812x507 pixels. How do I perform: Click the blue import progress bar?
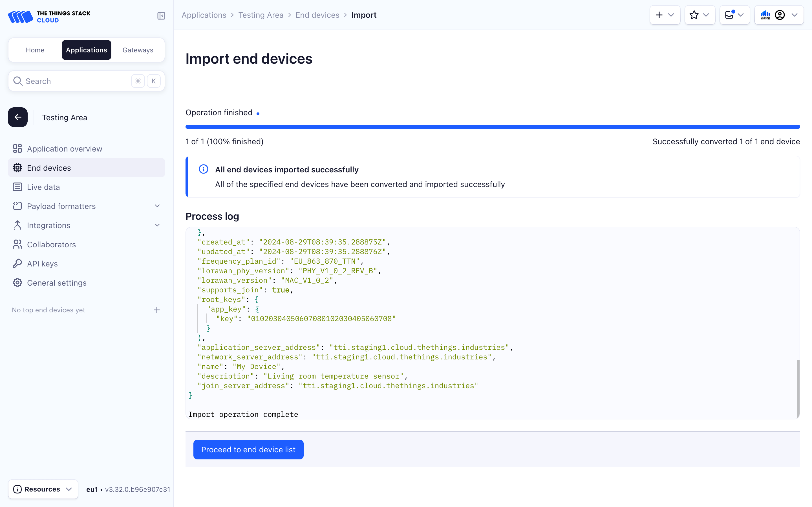click(492, 127)
